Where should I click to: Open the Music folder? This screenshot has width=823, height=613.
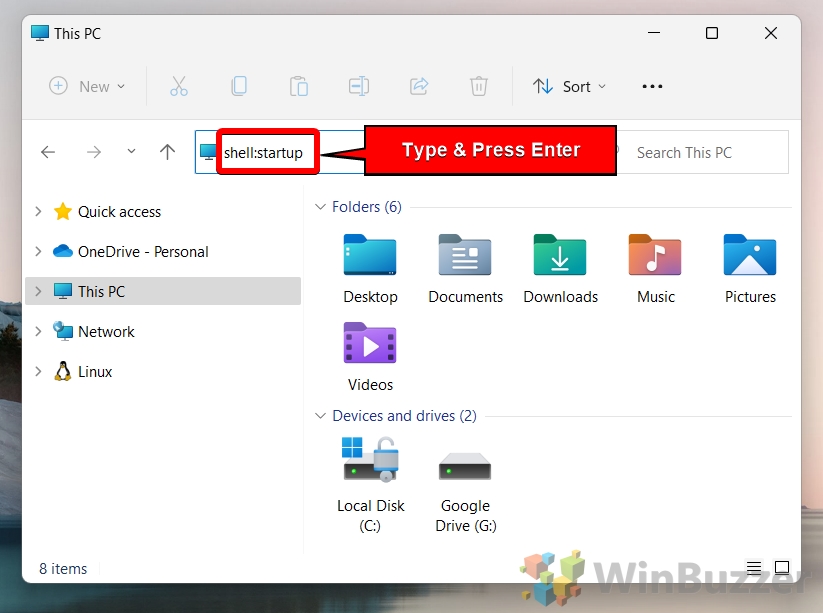click(655, 268)
